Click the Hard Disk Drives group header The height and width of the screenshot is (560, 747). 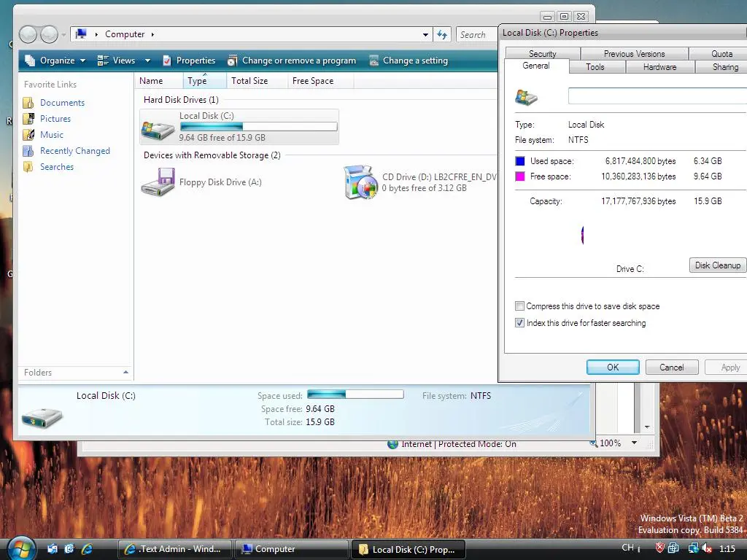click(x=181, y=99)
